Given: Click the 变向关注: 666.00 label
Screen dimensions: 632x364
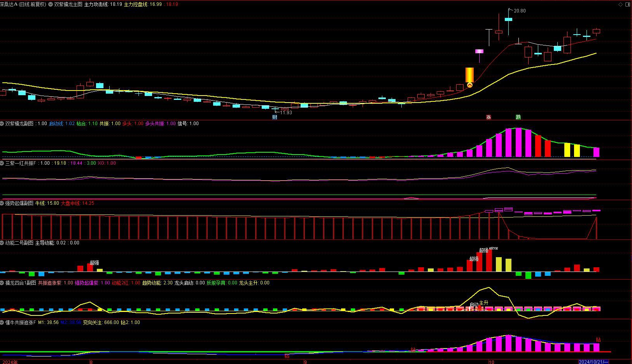Looking at the screenshot, I should tap(101, 322).
